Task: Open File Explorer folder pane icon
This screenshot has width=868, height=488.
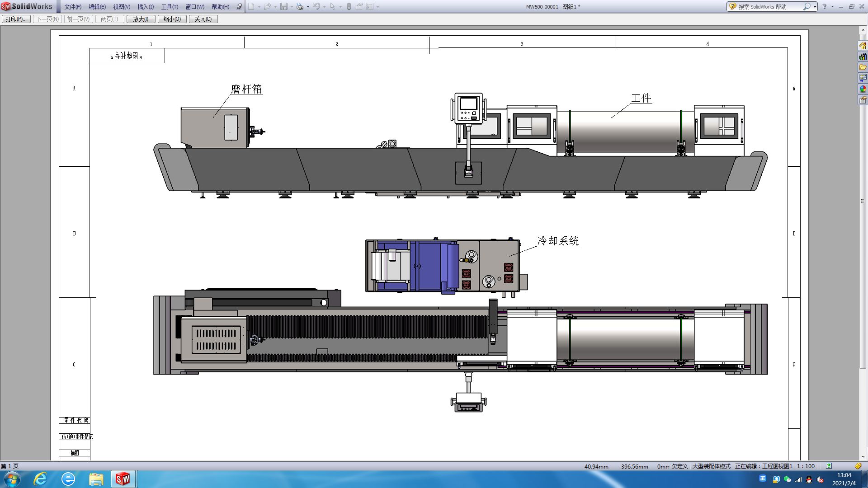Action: click(863, 67)
